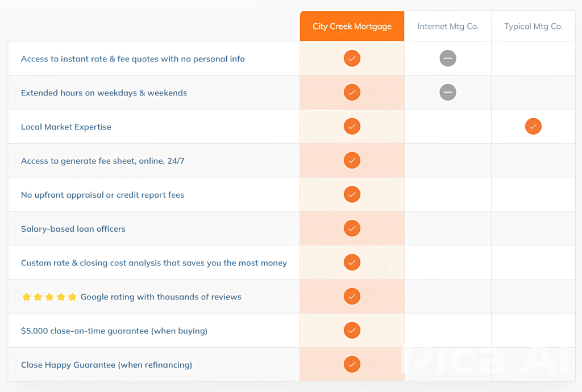Screen dimensions: 582x392
Task: Click Internet Mtg Co. gray minus for extended hours
Action: 448,93
